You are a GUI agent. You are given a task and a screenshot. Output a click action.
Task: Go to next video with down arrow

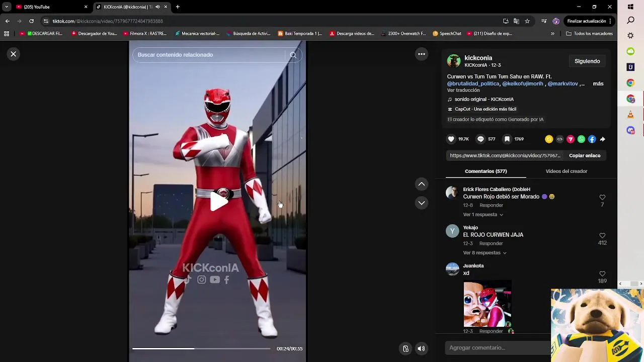pyautogui.click(x=422, y=203)
